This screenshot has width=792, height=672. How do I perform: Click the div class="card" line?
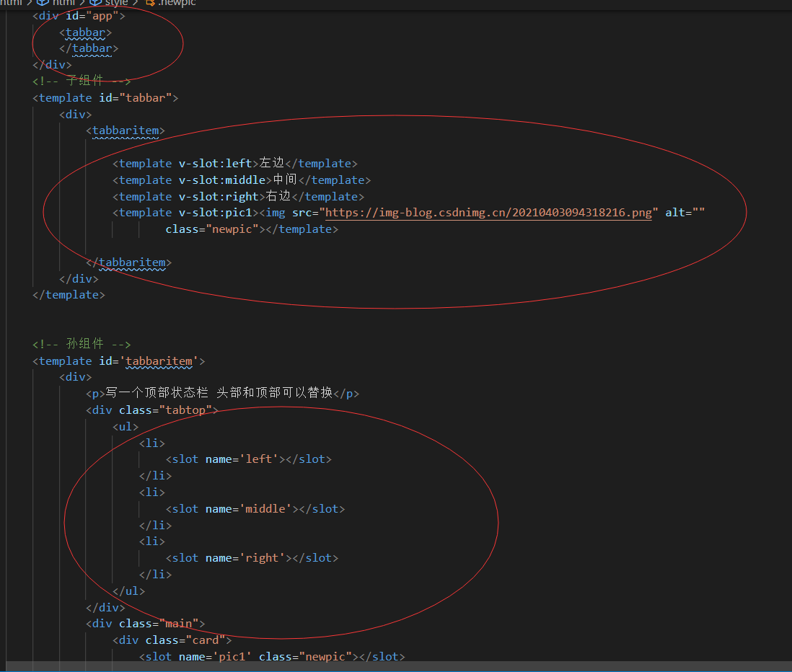(x=172, y=641)
